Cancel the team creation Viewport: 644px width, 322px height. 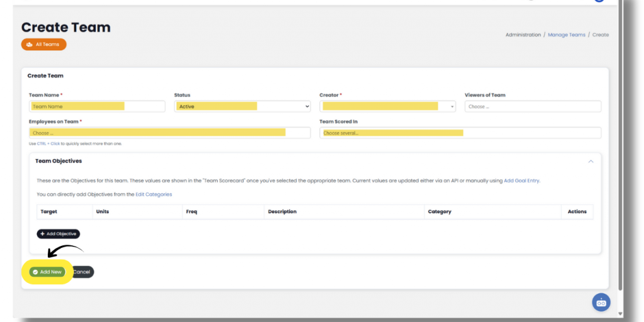(x=82, y=272)
